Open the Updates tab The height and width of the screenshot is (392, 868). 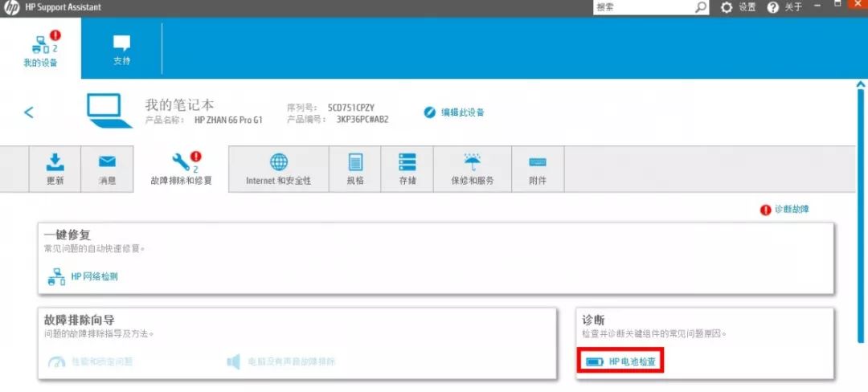tap(55, 169)
